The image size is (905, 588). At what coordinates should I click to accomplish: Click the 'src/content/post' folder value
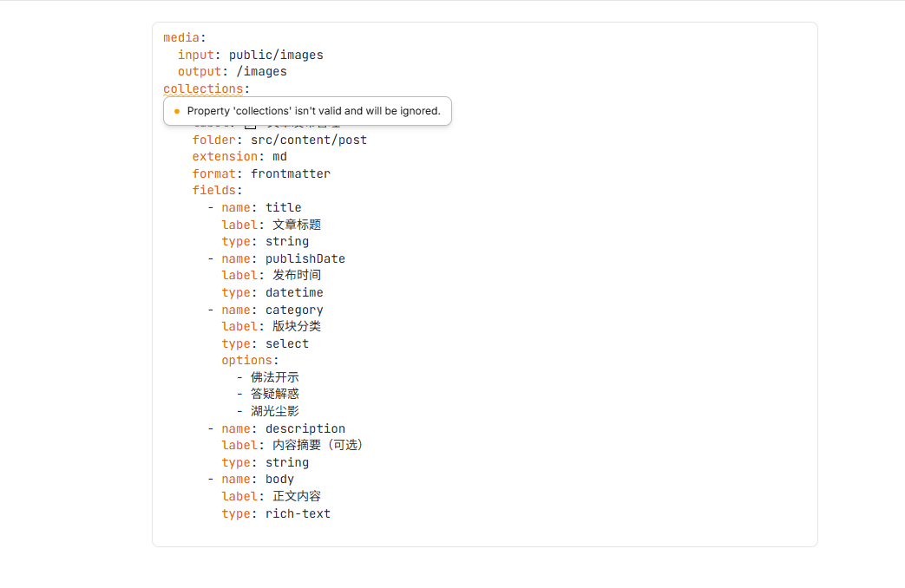[x=309, y=140]
